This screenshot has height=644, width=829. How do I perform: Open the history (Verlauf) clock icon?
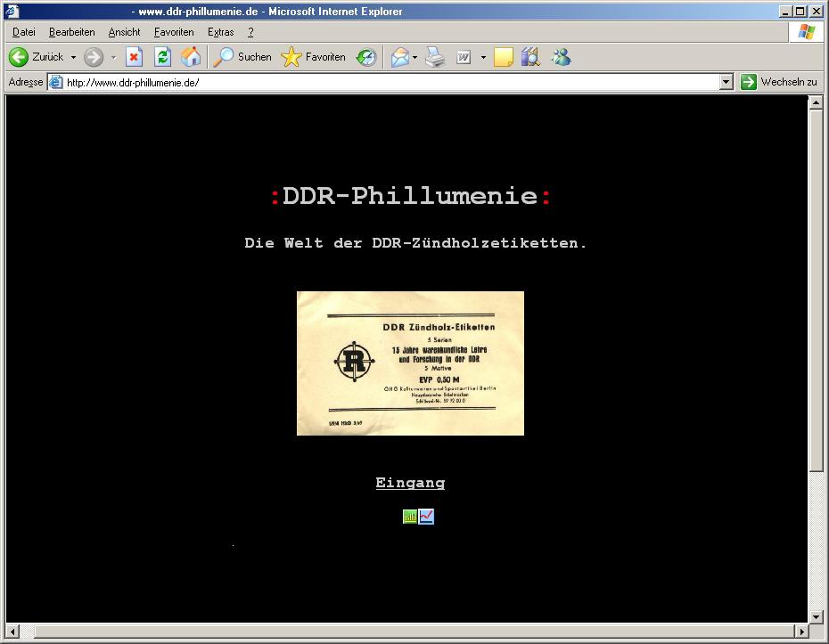point(366,57)
